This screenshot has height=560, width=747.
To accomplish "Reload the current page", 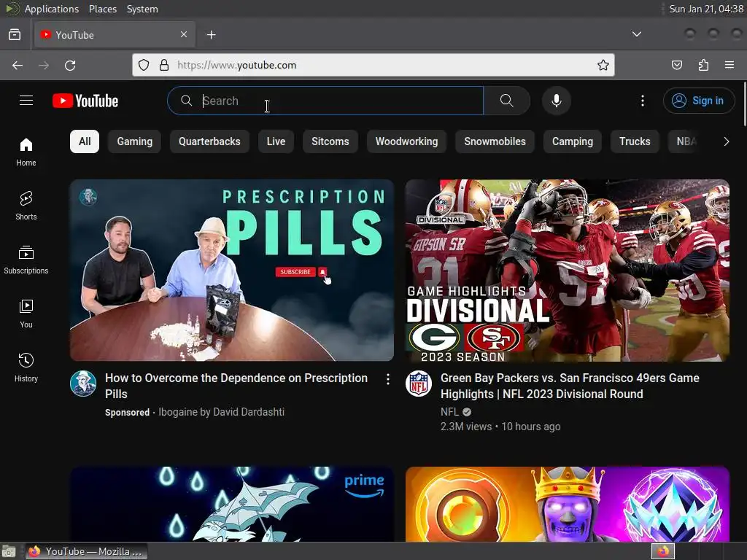I will [70, 65].
